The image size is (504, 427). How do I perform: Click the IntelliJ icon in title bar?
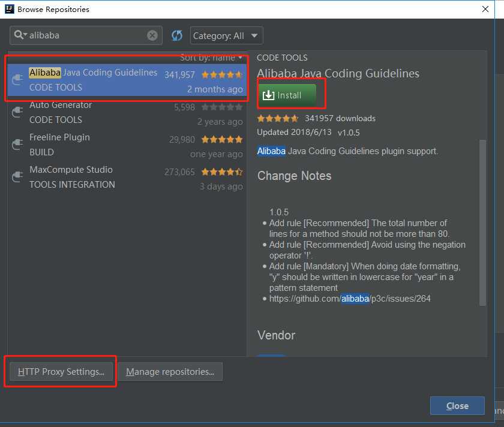(10, 9)
